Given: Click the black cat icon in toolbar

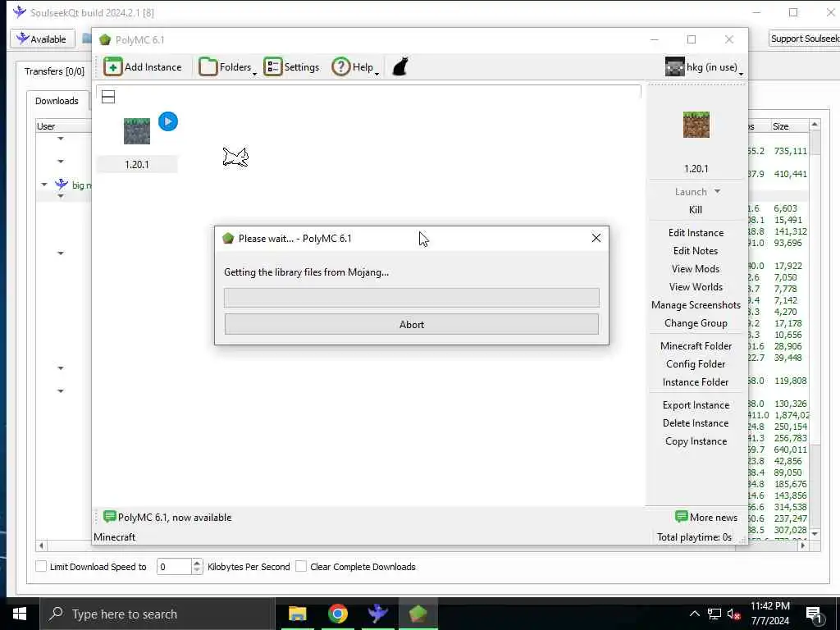Looking at the screenshot, I should click(x=400, y=67).
